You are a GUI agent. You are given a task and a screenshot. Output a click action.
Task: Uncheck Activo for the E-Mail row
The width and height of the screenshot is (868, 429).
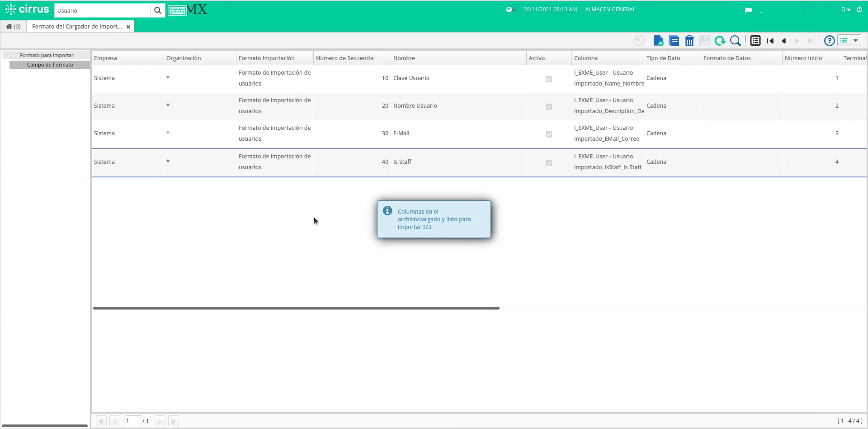click(548, 134)
